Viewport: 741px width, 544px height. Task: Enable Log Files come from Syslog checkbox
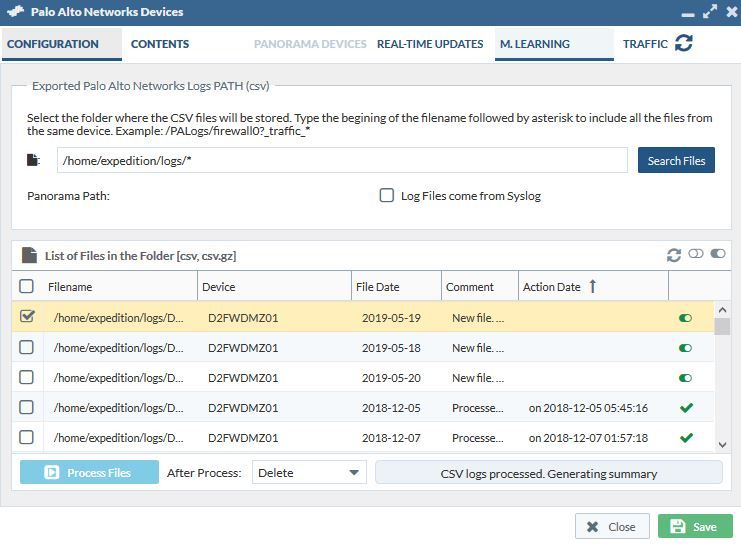(x=387, y=195)
